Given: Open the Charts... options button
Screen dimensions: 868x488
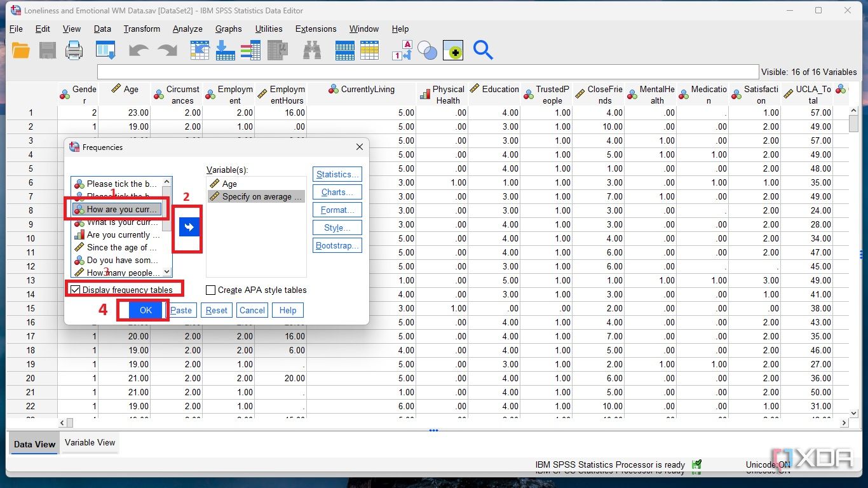Looking at the screenshot, I should (337, 192).
